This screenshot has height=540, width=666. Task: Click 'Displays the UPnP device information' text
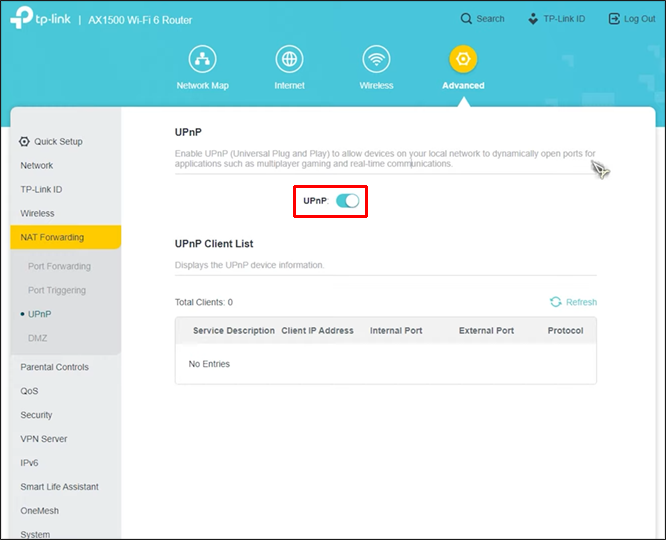(249, 265)
